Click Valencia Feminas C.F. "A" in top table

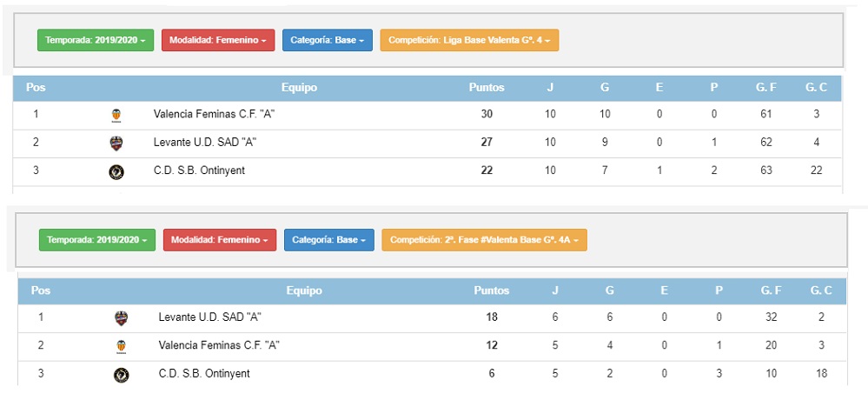pos(215,115)
